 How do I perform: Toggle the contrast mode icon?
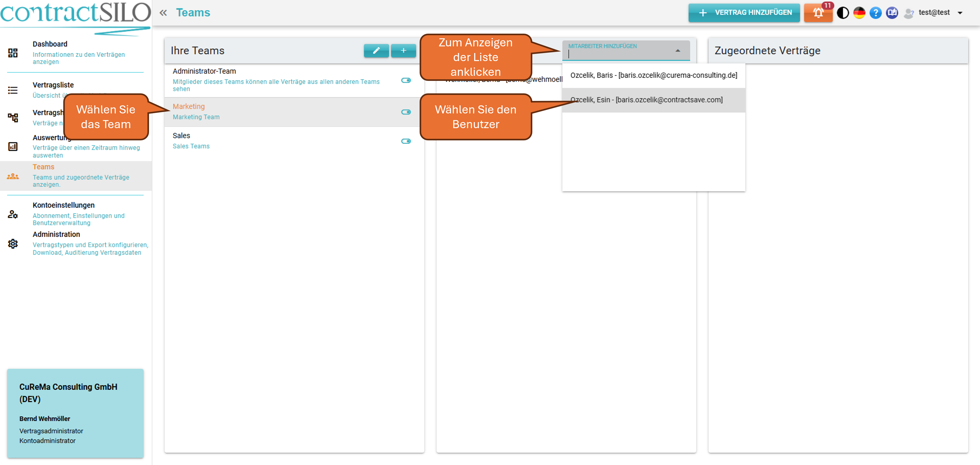(843, 13)
